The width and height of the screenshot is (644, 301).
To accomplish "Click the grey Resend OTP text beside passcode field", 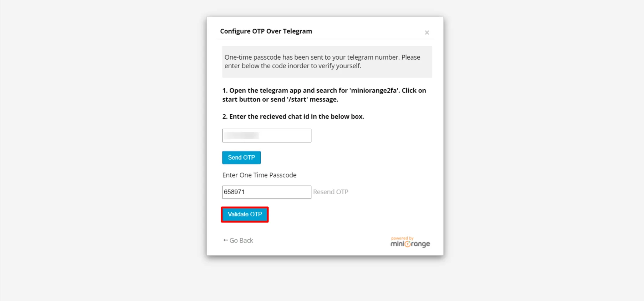I will pos(330,192).
